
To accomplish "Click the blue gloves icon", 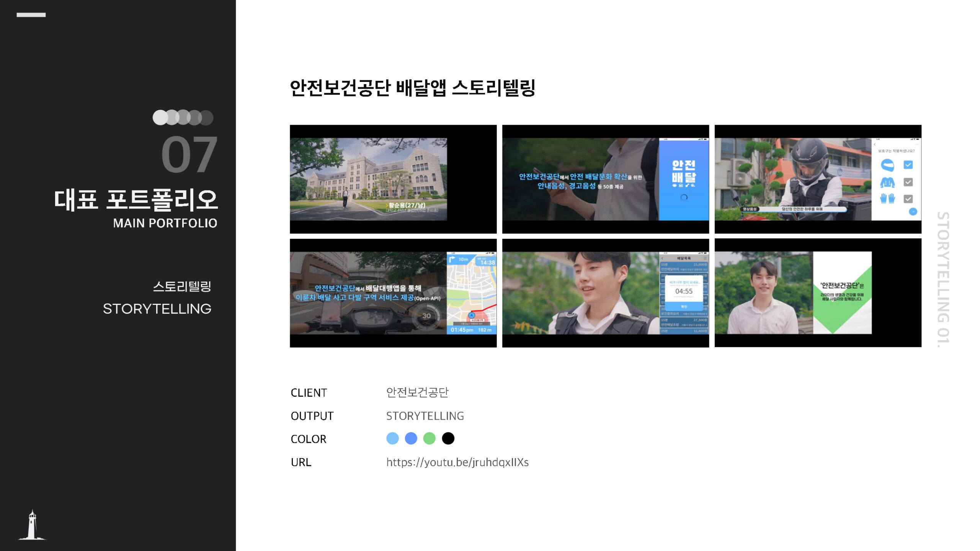I will 887,199.
